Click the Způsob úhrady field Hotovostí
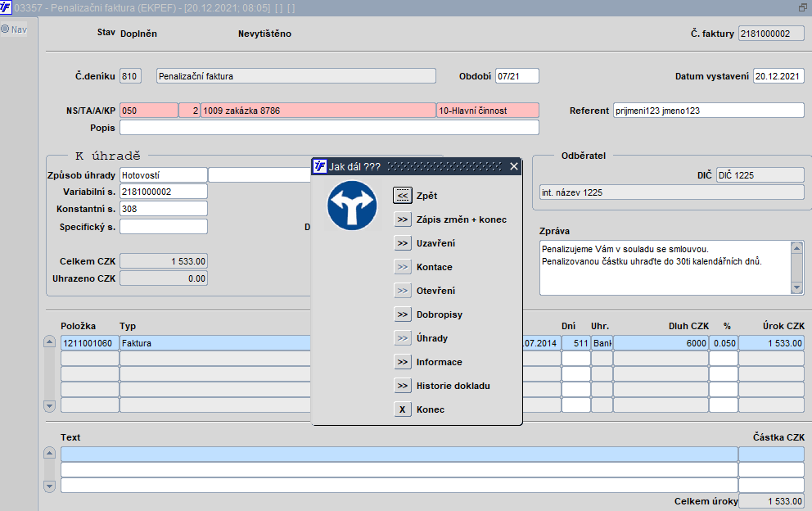 [163, 174]
